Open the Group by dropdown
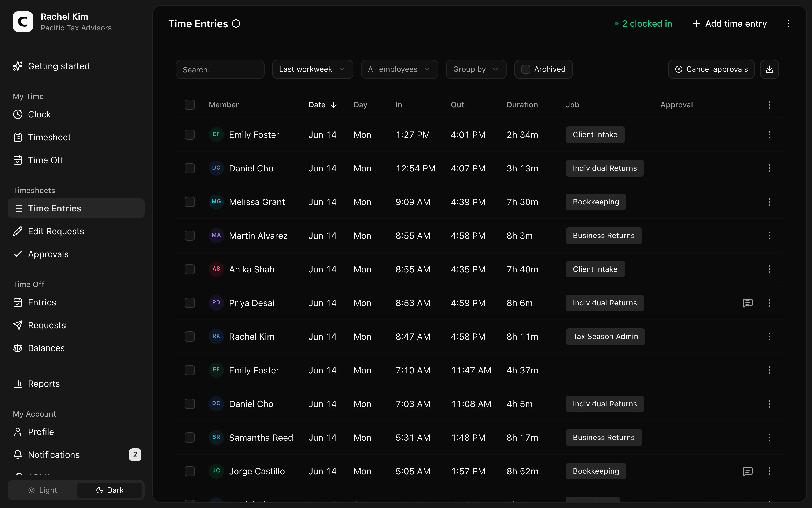 pyautogui.click(x=476, y=69)
